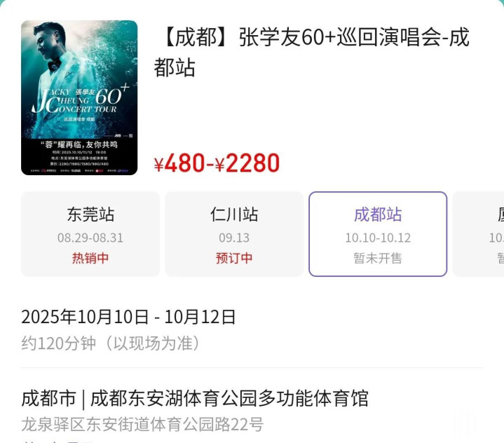
Task: Select the partially visible fourth tour stop tab
Action: [x=478, y=234]
